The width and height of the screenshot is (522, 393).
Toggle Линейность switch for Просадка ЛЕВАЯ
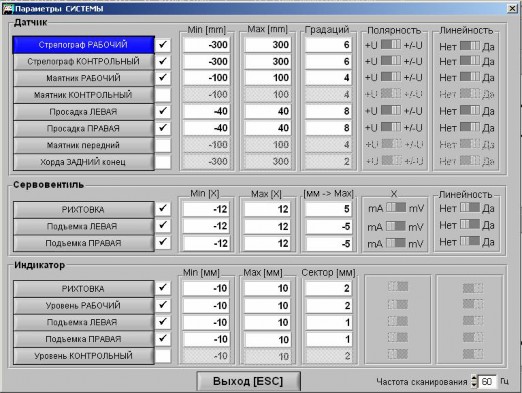470,110
